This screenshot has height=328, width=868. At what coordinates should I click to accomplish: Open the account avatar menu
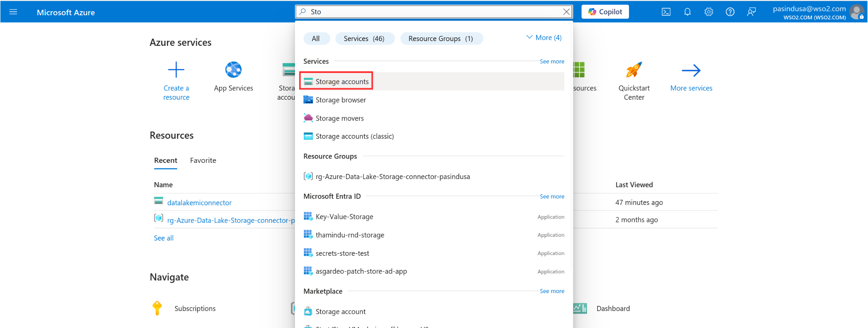[857, 12]
